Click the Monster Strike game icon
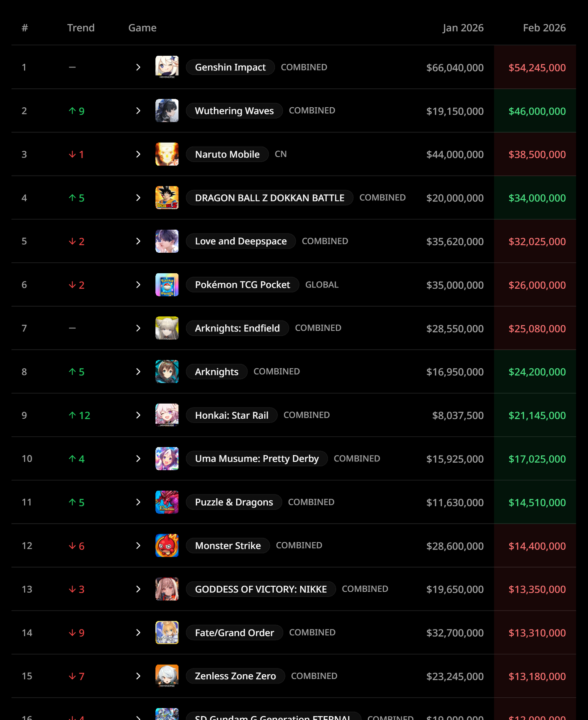The height and width of the screenshot is (720, 588). [x=167, y=546]
